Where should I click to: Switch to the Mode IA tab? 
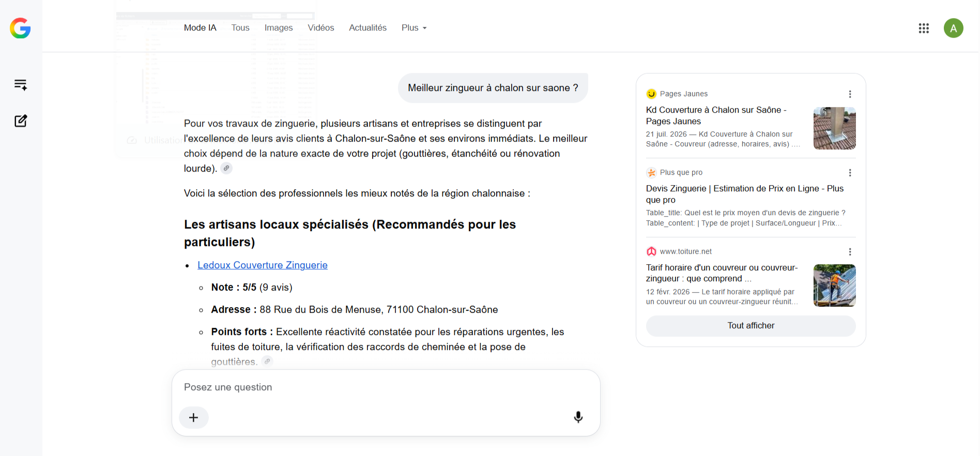pos(200,28)
